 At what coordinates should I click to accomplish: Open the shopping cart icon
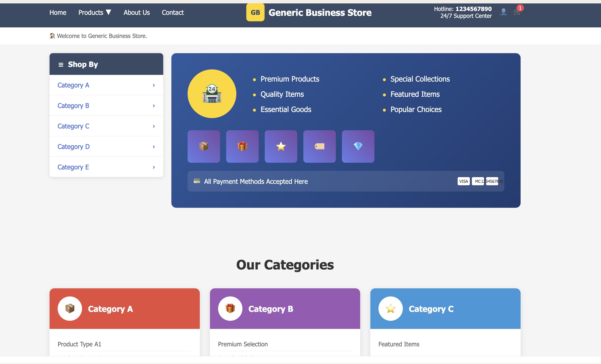coord(516,12)
